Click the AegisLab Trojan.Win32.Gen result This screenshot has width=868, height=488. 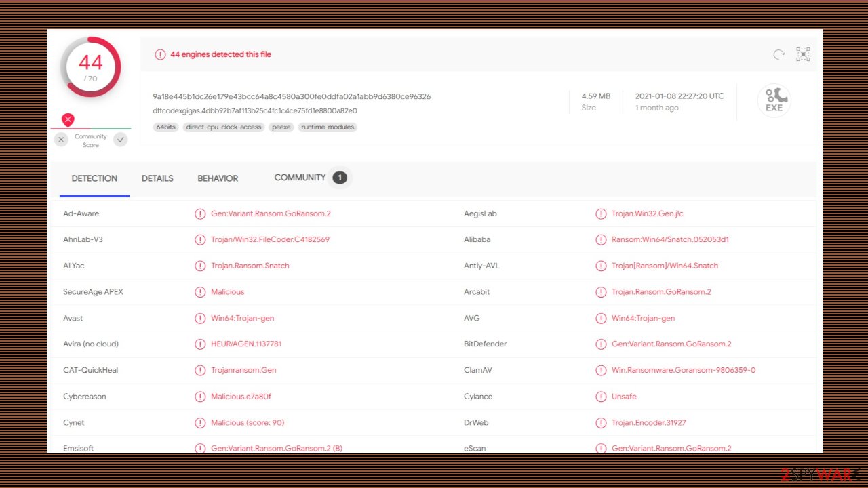pos(648,213)
